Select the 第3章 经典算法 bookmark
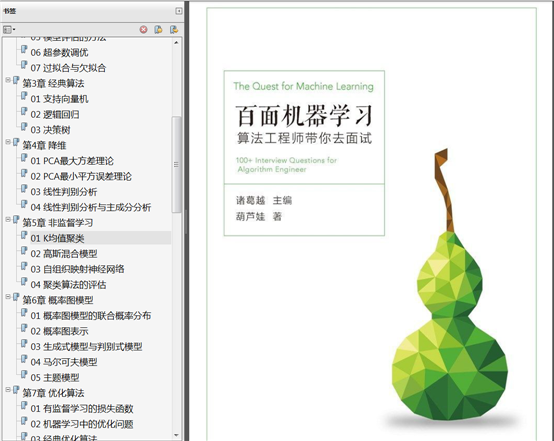The width and height of the screenshot is (554, 441). pyautogui.click(x=53, y=83)
